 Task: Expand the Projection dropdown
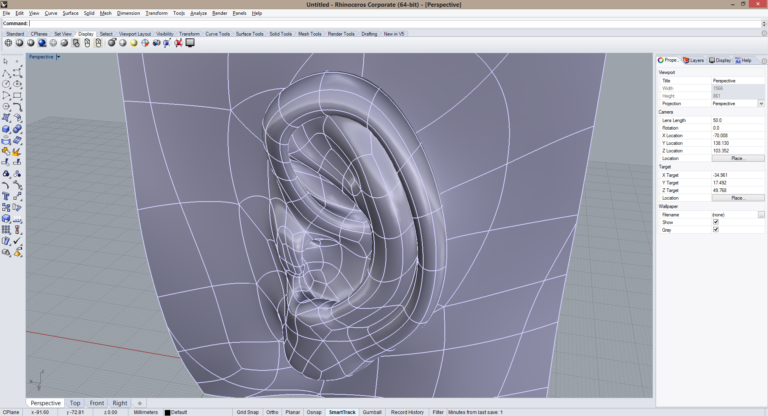tap(761, 103)
